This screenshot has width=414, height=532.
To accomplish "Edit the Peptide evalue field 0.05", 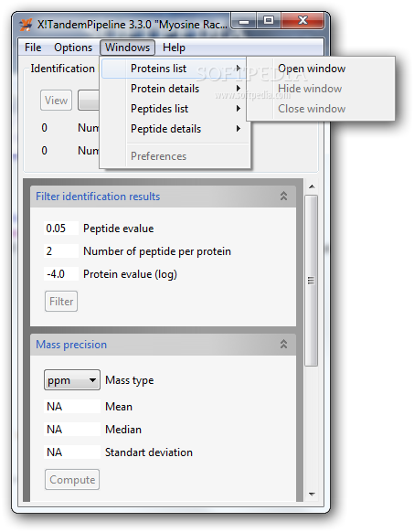I will (61, 229).
